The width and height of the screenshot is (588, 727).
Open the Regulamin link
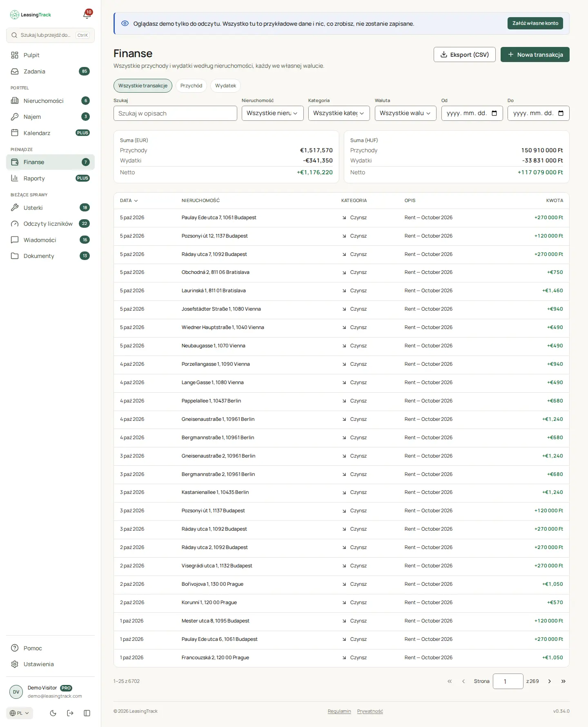pyautogui.click(x=339, y=711)
